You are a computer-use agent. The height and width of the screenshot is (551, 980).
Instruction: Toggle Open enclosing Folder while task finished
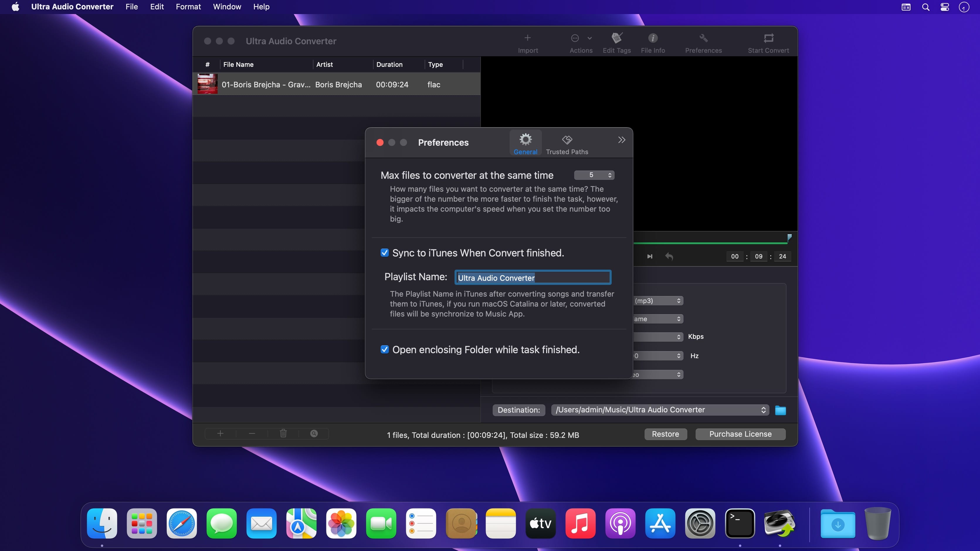385,349
